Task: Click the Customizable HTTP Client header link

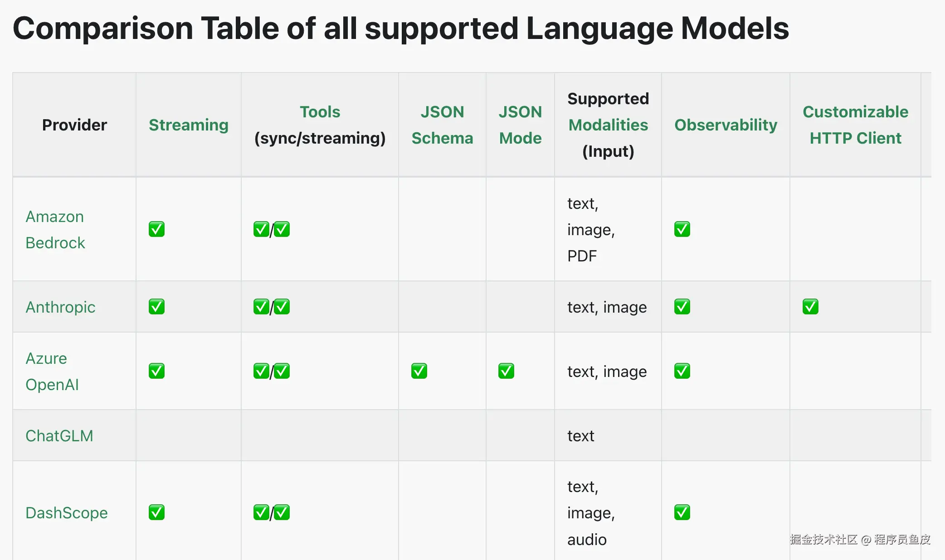Action: pyautogui.click(x=855, y=125)
